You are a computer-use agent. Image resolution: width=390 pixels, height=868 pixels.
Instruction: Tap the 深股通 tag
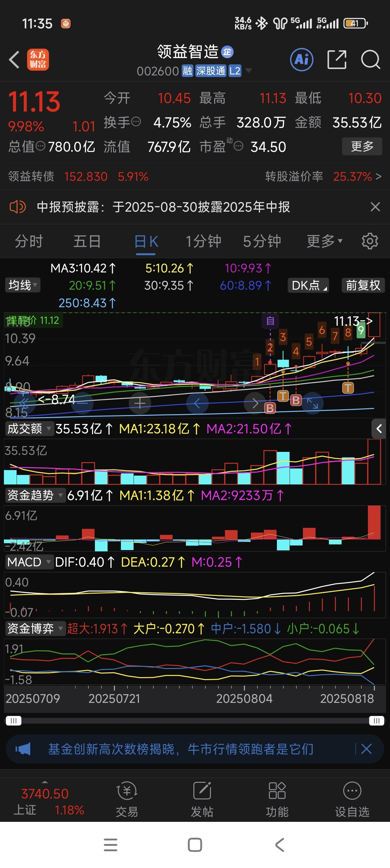click(211, 71)
